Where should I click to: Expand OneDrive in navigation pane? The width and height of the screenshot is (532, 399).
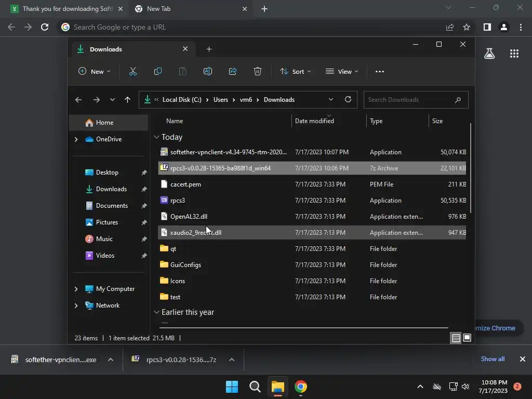point(76,139)
